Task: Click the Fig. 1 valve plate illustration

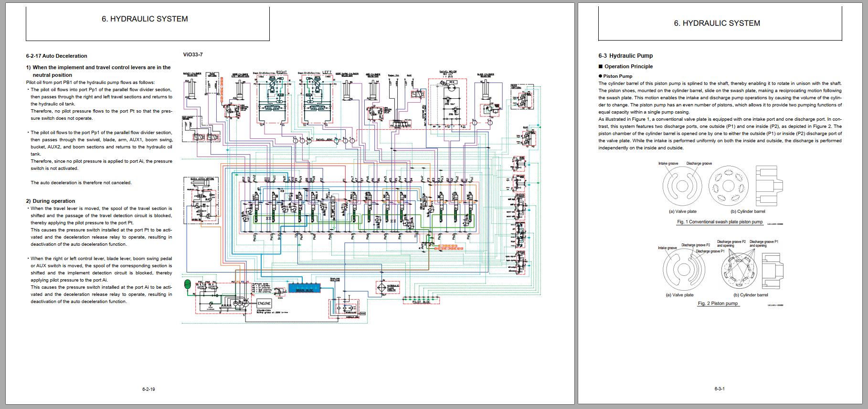Action: point(682,187)
